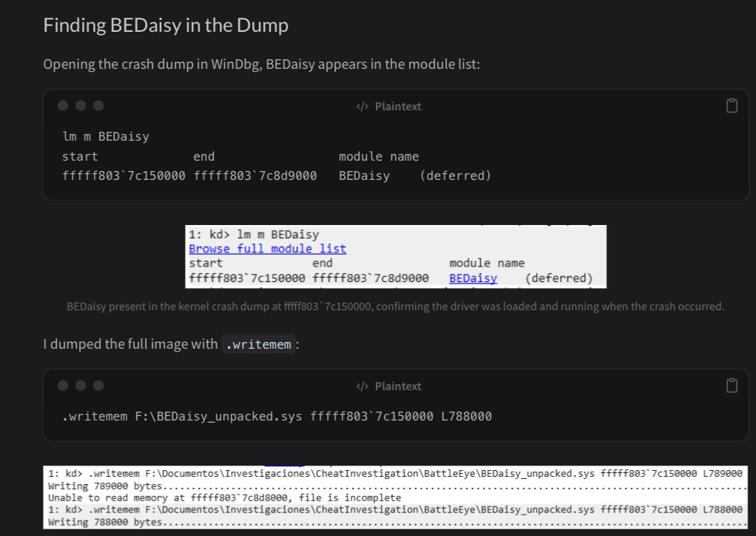The height and width of the screenshot is (536, 756).
Task: Click the code icon beside second Plaintext label
Action: [x=362, y=386]
